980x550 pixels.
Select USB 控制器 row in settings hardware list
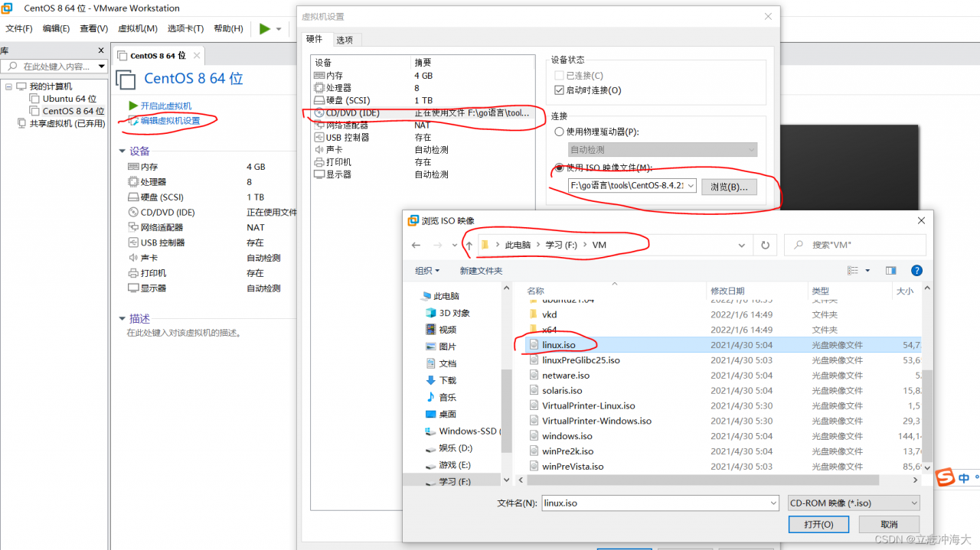[x=422, y=138]
